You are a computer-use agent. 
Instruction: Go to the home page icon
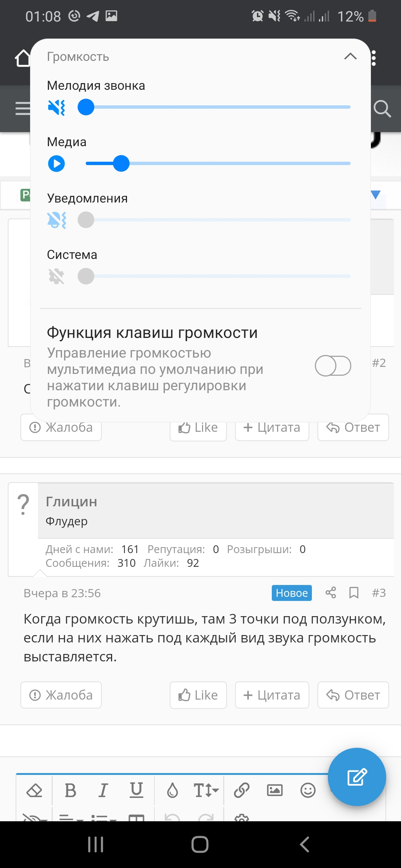tap(22, 58)
